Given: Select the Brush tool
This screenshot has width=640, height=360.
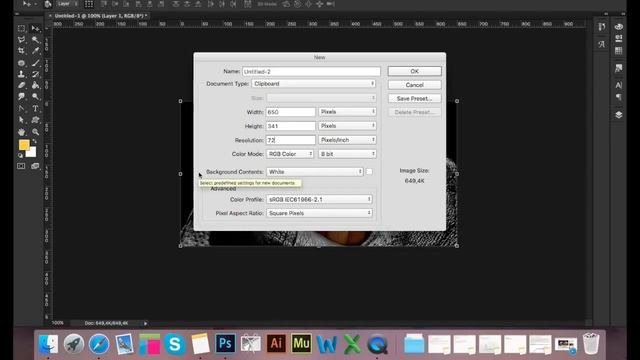Looking at the screenshot, I should [x=36, y=63].
